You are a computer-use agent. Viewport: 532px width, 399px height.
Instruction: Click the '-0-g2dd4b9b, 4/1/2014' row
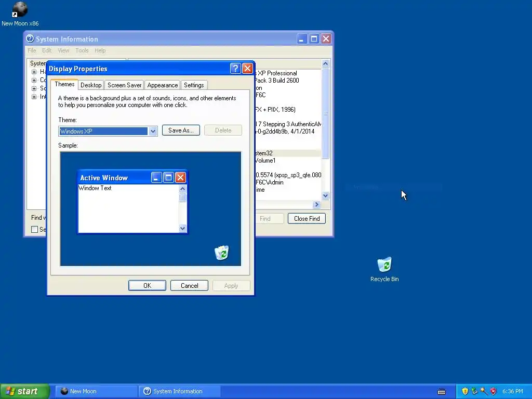coord(285,131)
